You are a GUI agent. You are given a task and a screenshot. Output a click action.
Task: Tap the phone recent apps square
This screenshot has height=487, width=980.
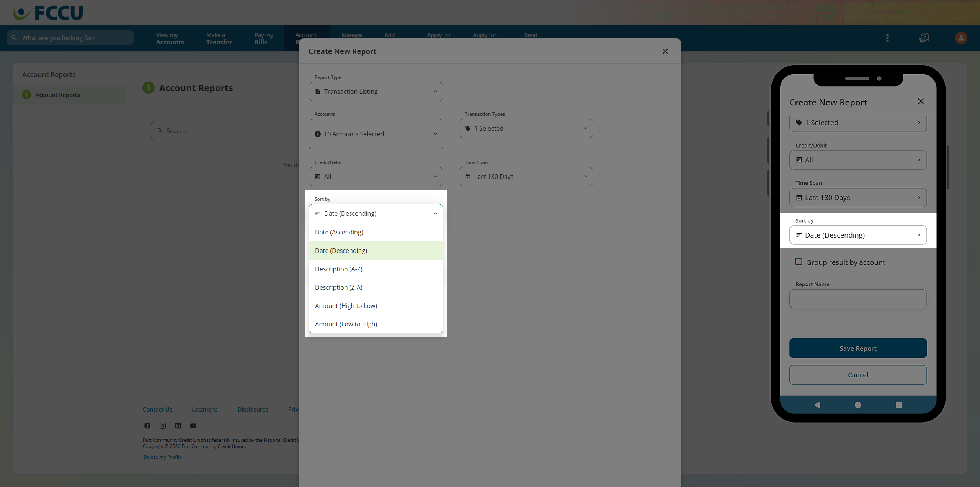pyautogui.click(x=899, y=405)
